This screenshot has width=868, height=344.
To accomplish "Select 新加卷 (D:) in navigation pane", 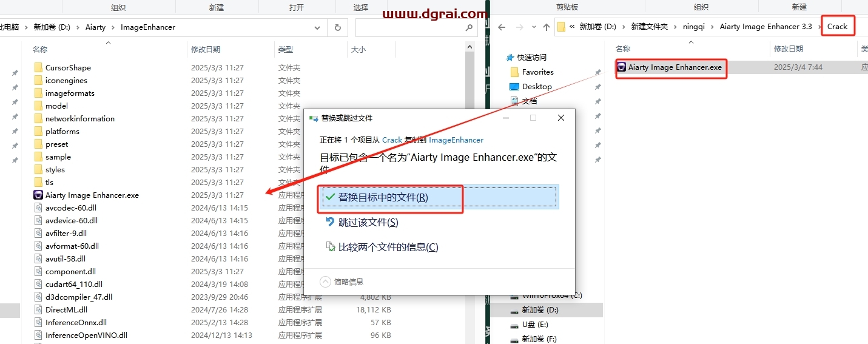I will point(540,310).
